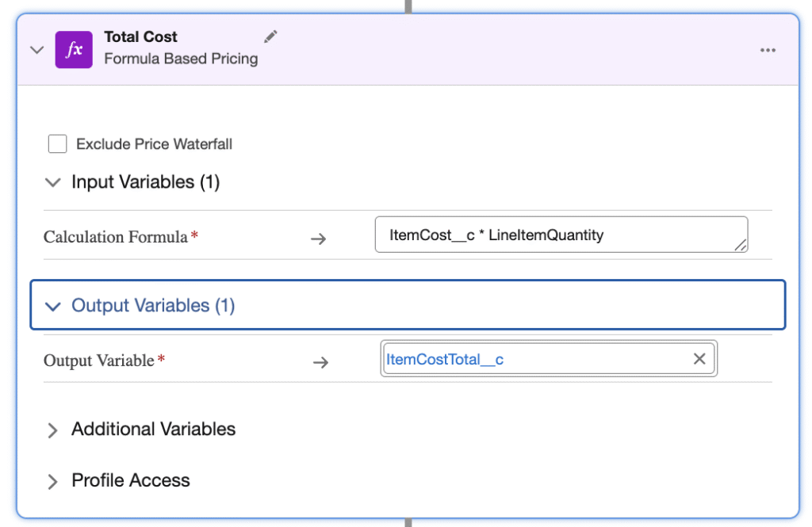Viewport: 812px width, 527px height.
Task: Click the Output Variables (1) heading
Action: tap(153, 306)
